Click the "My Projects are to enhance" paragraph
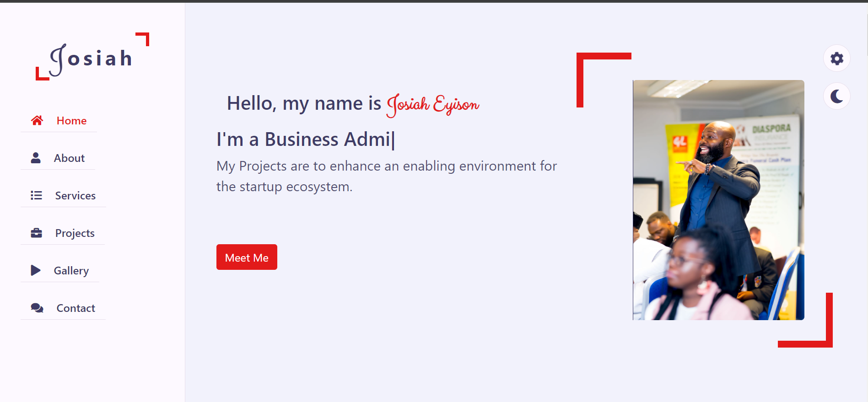Image resolution: width=868 pixels, height=402 pixels. point(387,176)
